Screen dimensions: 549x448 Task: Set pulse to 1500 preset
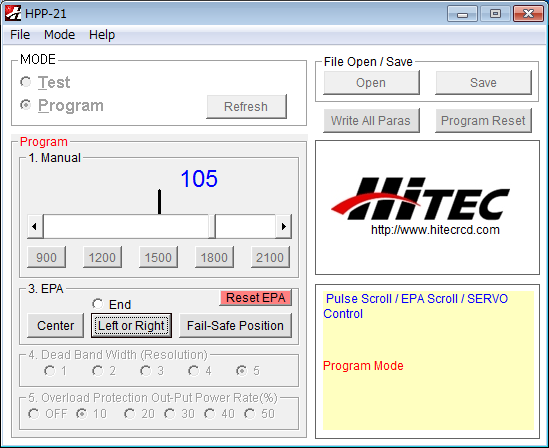pyautogui.click(x=158, y=257)
